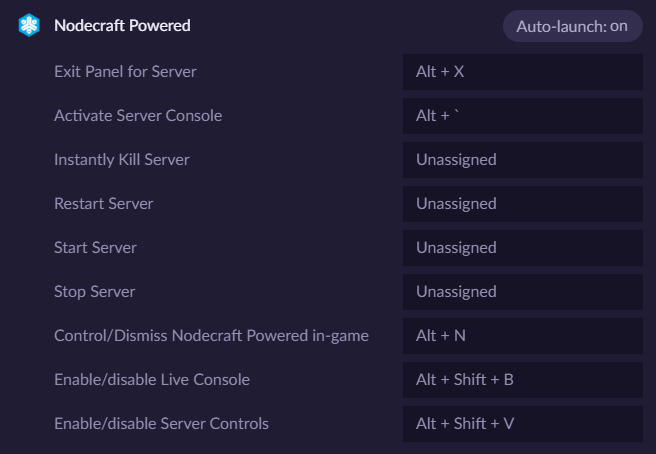
Task: Click the Instantly Kill Server label
Action: click(x=122, y=160)
